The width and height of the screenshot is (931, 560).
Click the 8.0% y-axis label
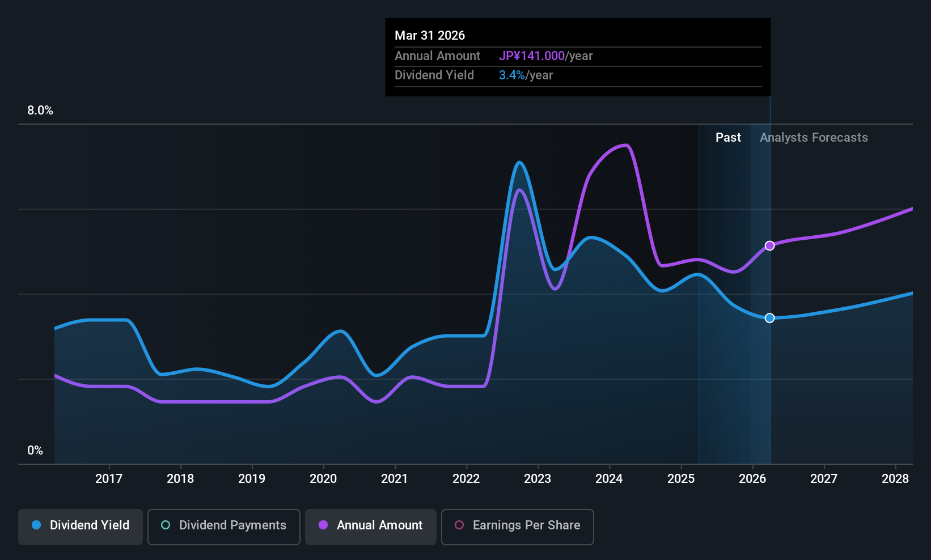click(40, 111)
